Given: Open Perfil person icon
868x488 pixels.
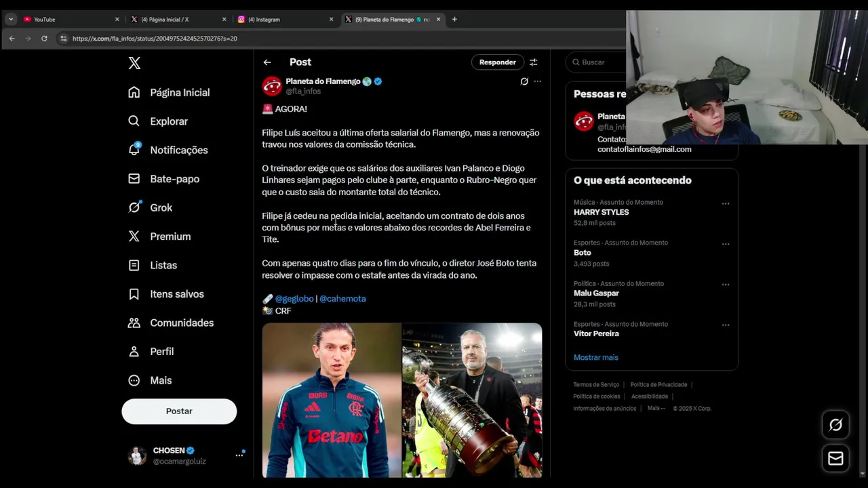Looking at the screenshot, I should pos(134,352).
